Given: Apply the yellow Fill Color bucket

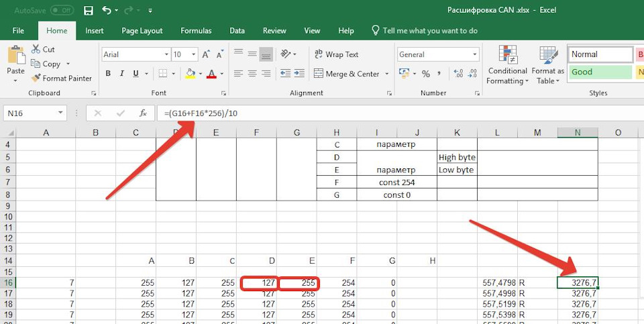Looking at the screenshot, I should [190, 74].
